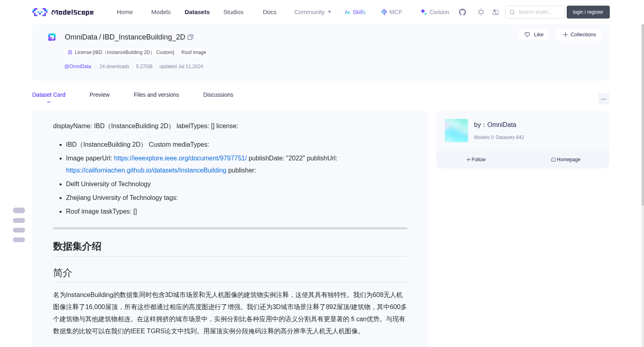Switch language with the translate icon
Viewport: 644px width, 347px height.
point(495,12)
